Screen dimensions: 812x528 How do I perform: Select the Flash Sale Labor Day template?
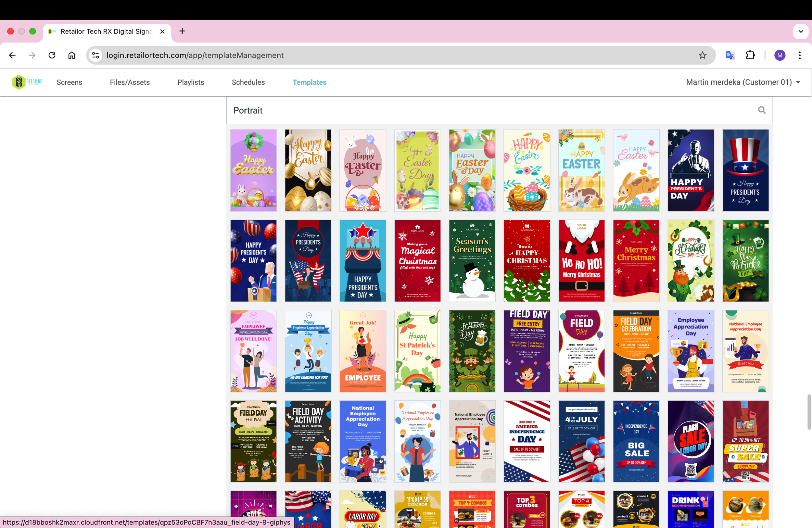tap(691, 441)
